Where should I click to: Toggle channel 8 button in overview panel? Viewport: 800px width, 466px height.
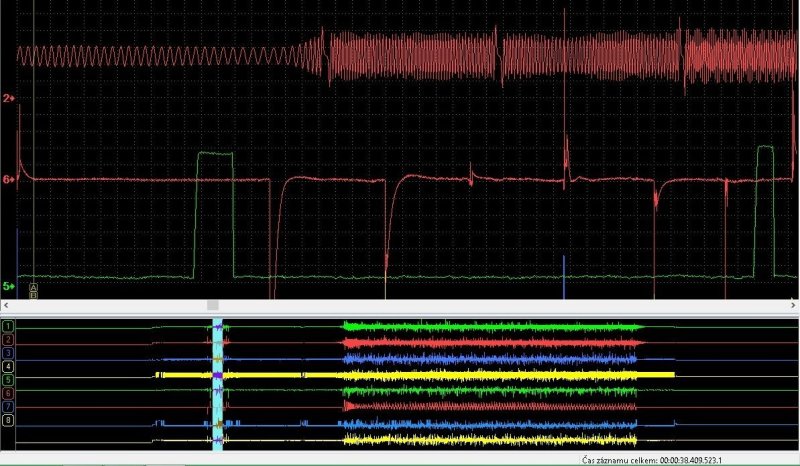8,420
